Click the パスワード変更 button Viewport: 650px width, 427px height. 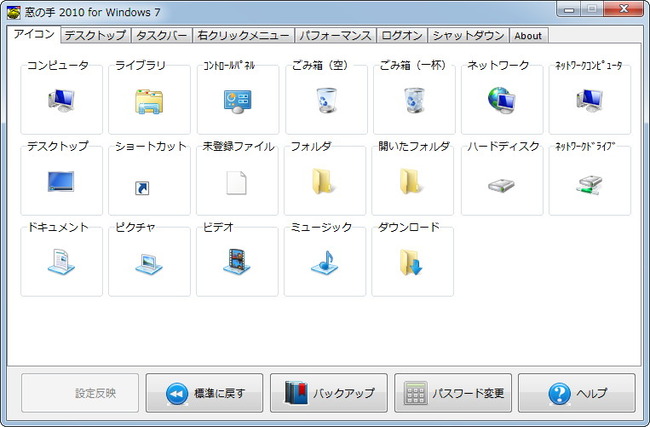pyautogui.click(x=453, y=394)
